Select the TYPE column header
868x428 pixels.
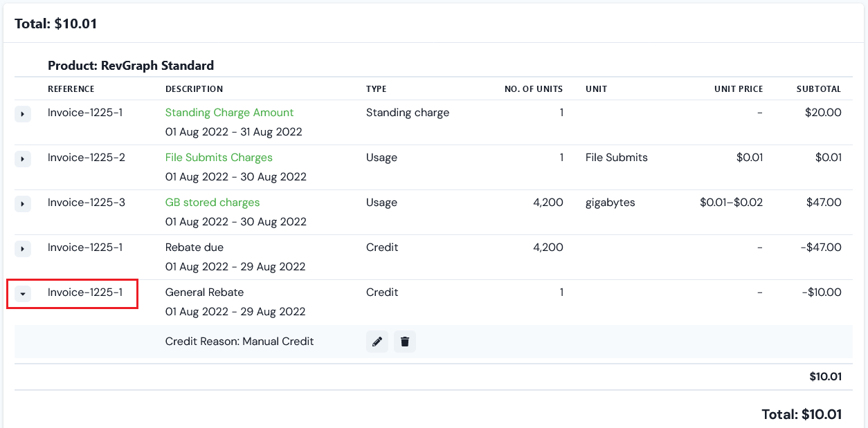(374, 89)
